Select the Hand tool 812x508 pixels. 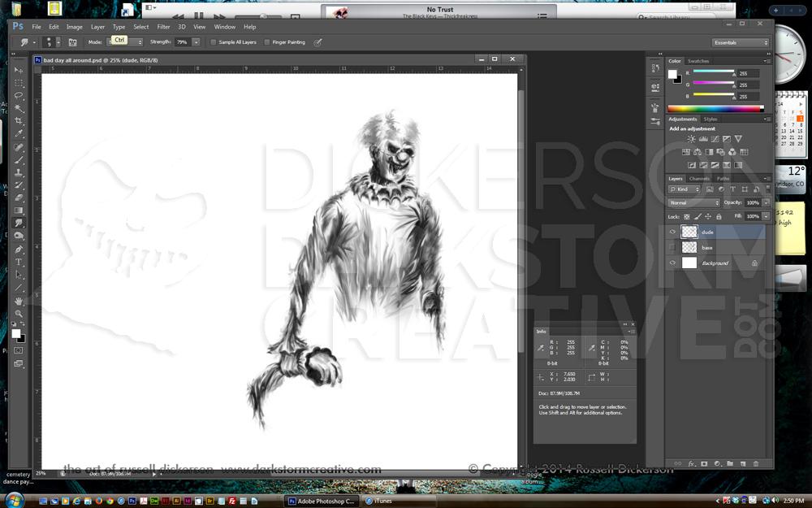(x=19, y=302)
